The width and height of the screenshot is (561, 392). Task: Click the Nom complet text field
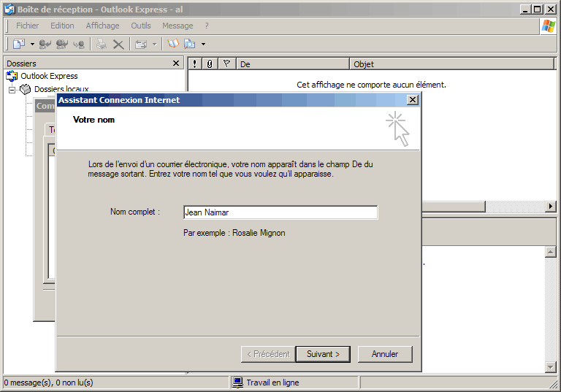click(280, 212)
